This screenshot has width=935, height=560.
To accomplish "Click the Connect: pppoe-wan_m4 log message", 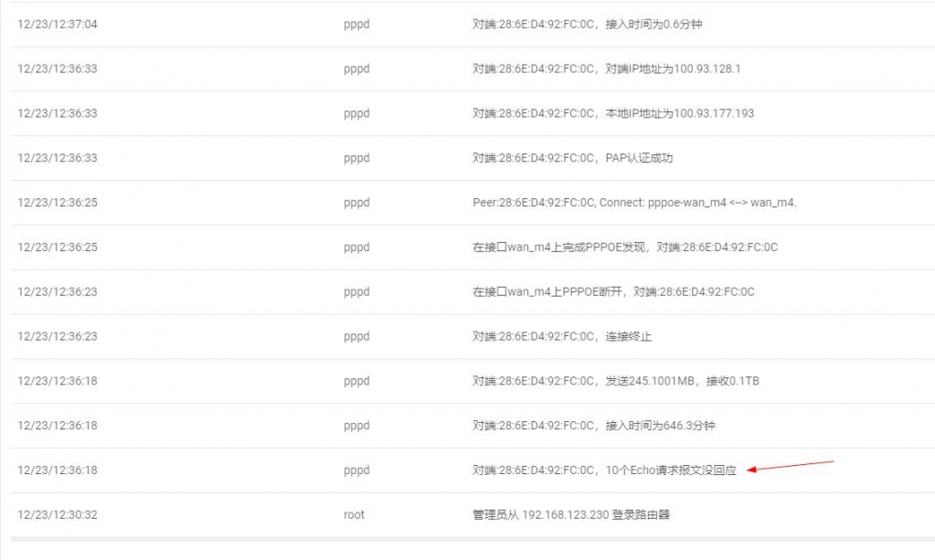I will click(634, 203).
